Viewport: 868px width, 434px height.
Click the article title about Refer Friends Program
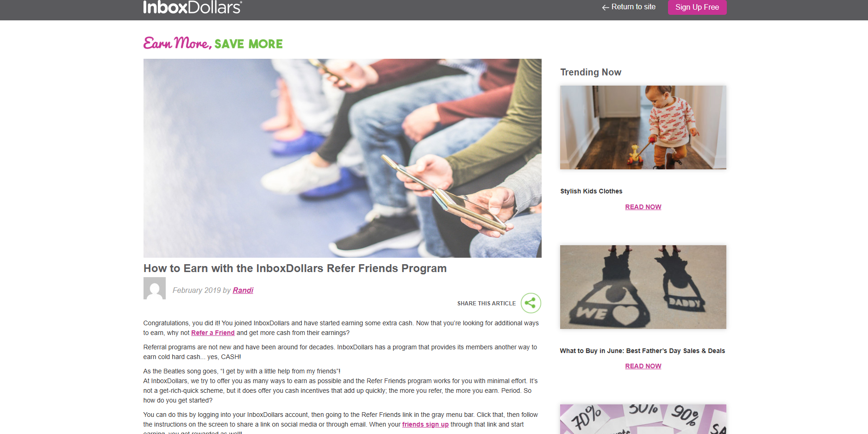[x=295, y=268]
